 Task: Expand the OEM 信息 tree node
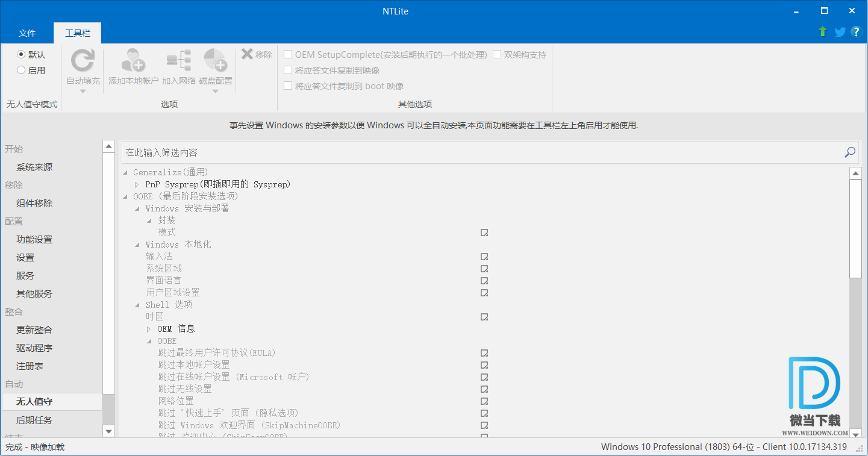point(149,329)
